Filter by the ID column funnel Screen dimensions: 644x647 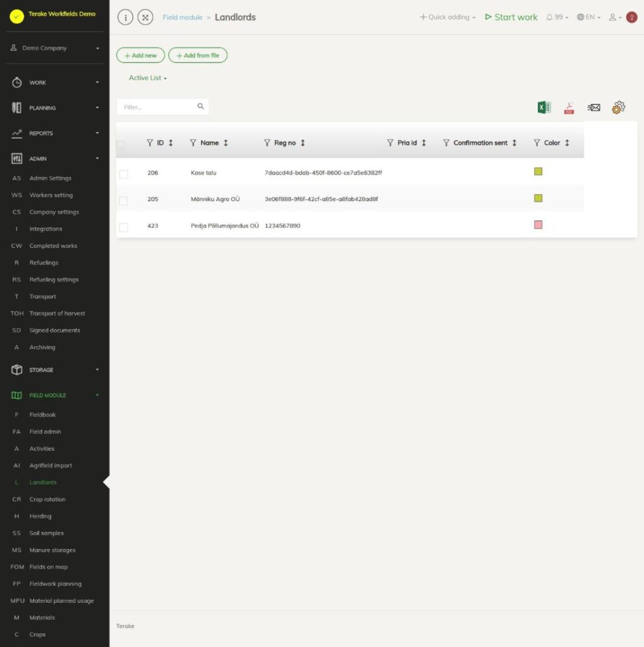coord(150,143)
